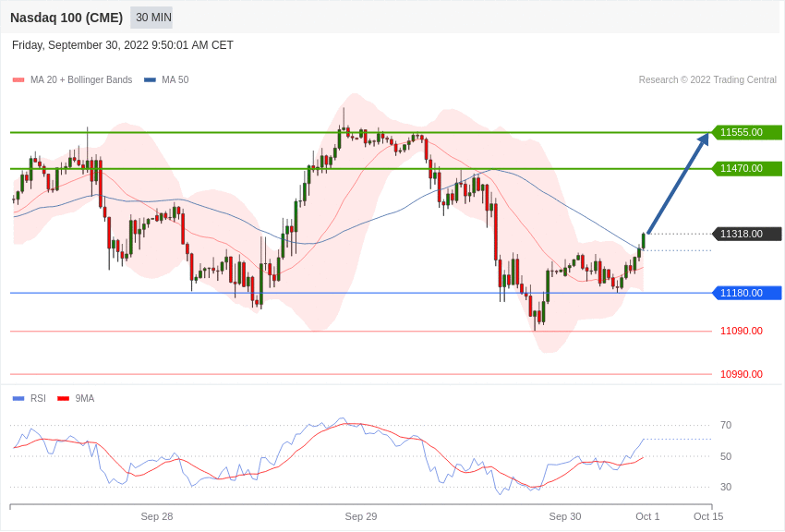This screenshot has width=785, height=532.
Task: Click the MA 50 legend label
Action: coord(175,79)
